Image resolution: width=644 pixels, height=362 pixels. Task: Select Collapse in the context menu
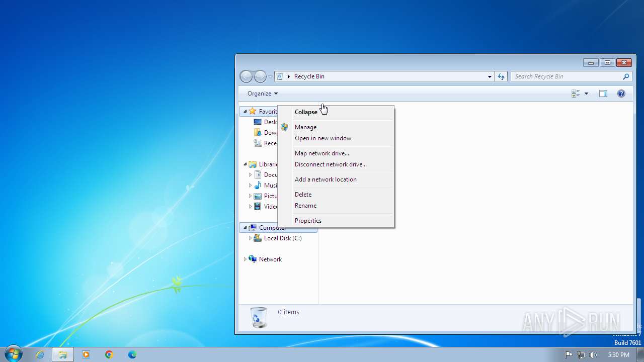(x=336, y=112)
